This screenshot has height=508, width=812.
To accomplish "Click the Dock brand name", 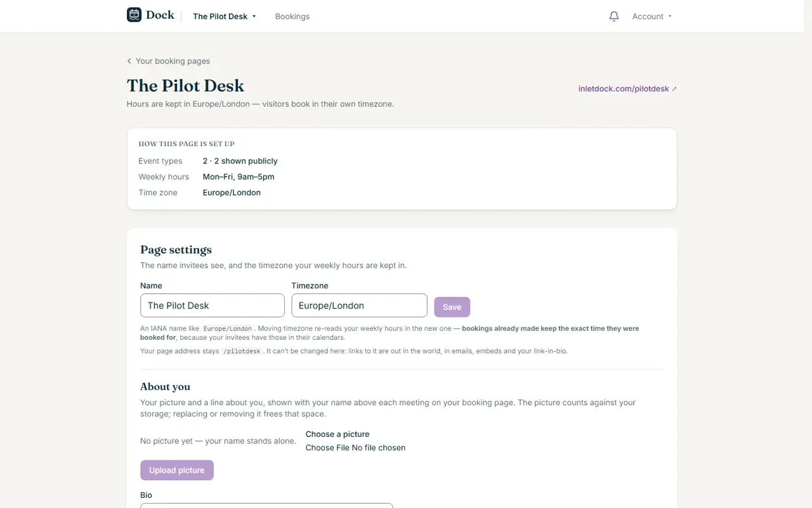I will (x=160, y=15).
